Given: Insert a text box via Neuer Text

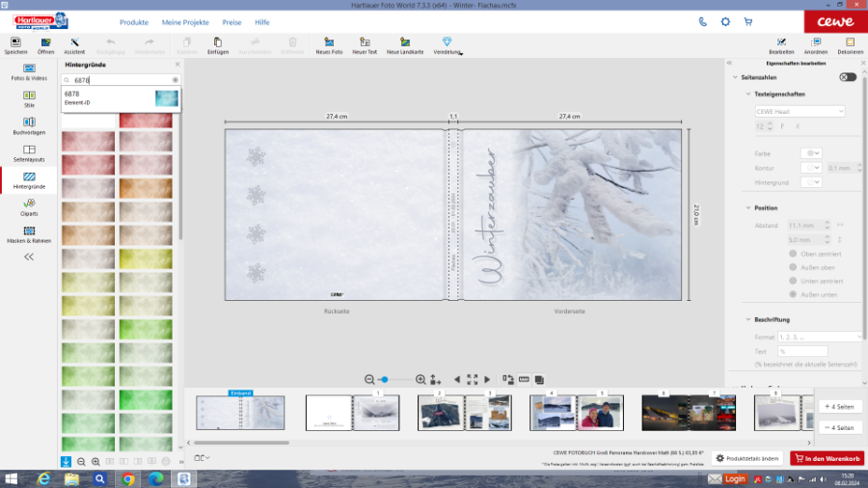Looking at the screenshot, I should [x=365, y=44].
